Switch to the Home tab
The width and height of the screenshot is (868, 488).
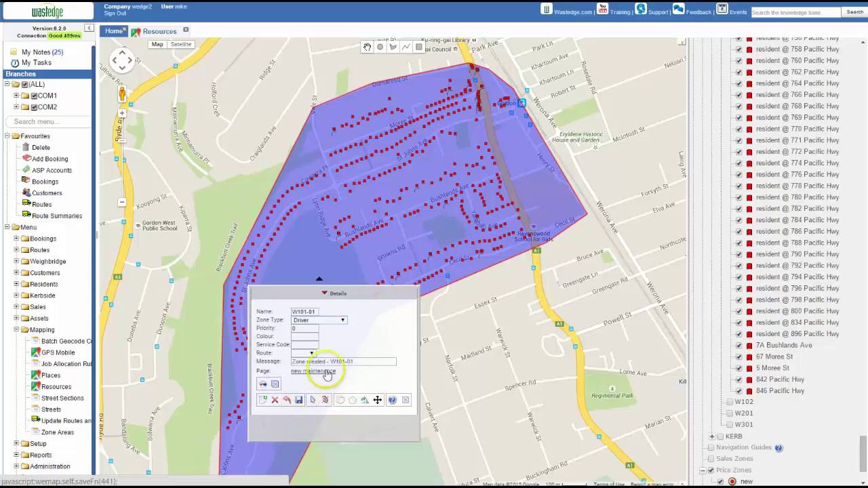tap(113, 30)
